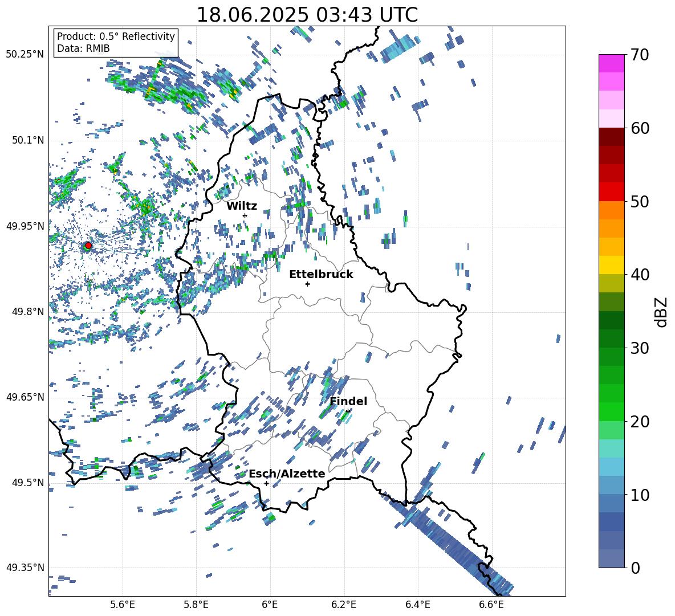Click the 49.35°N latitude label

25,568
